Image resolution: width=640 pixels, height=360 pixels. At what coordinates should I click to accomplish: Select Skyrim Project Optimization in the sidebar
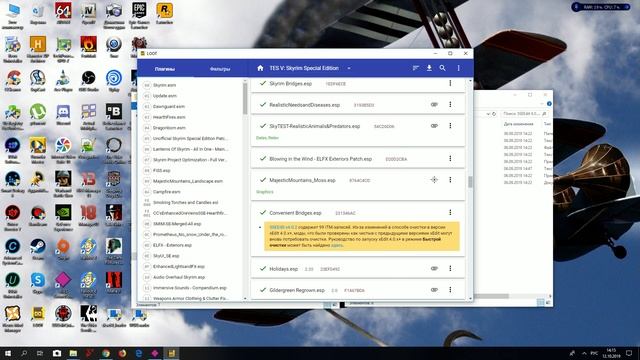tap(191, 160)
